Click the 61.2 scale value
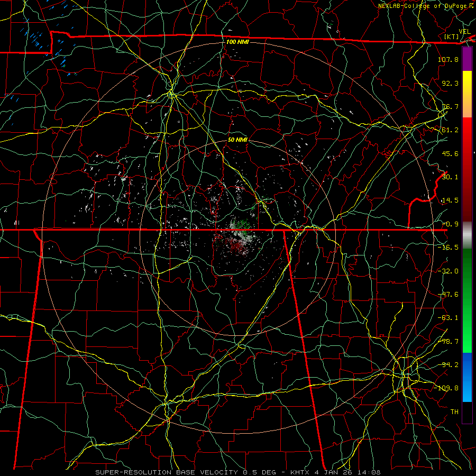Screen dimensions: 476x476 (x=450, y=130)
